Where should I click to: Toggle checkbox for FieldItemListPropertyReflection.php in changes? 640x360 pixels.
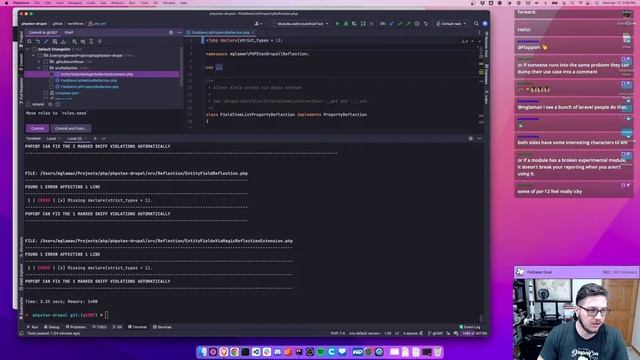point(51,87)
